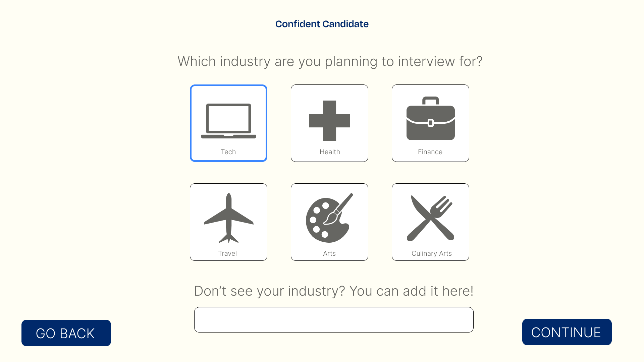Choose the medical cross Health icon

pos(329,121)
